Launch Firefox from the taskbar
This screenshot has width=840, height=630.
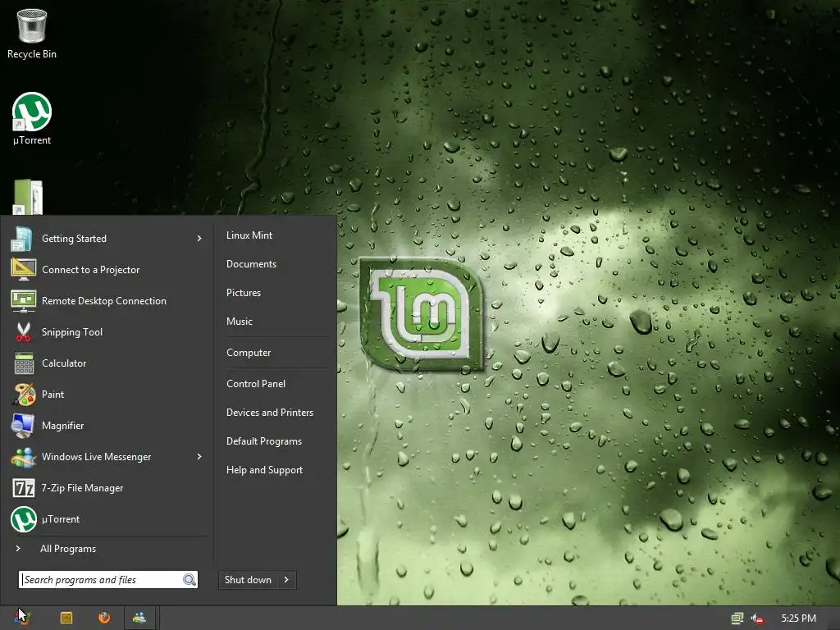click(104, 618)
